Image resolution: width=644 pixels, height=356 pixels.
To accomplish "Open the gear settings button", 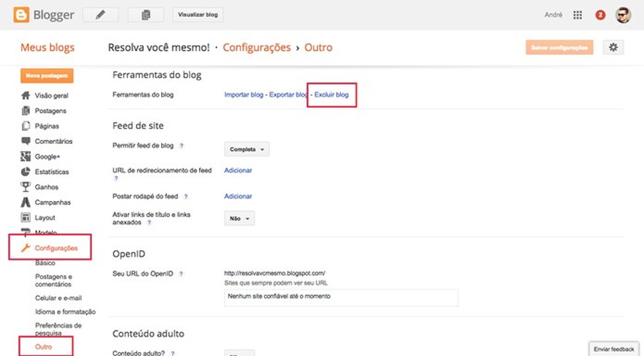I will [613, 47].
